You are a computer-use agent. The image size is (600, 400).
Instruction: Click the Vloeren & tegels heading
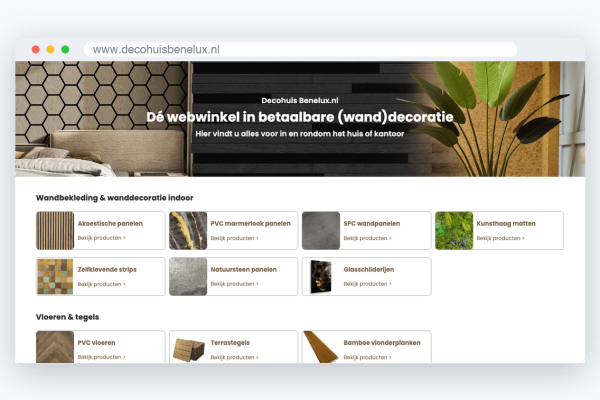click(67, 317)
